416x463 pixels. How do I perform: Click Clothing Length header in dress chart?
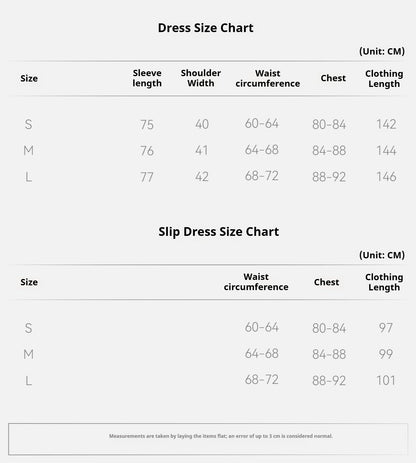pos(384,79)
